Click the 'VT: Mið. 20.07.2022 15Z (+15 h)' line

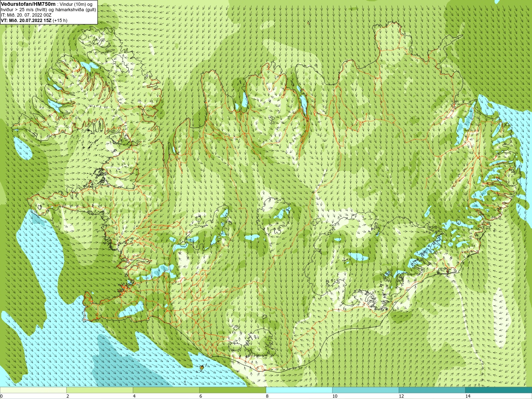pyautogui.click(x=34, y=20)
